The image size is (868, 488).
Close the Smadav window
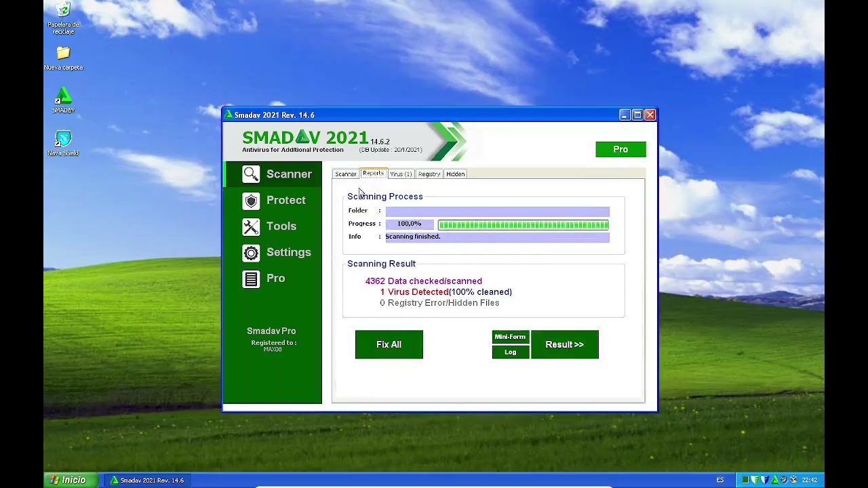tap(650, 115)
